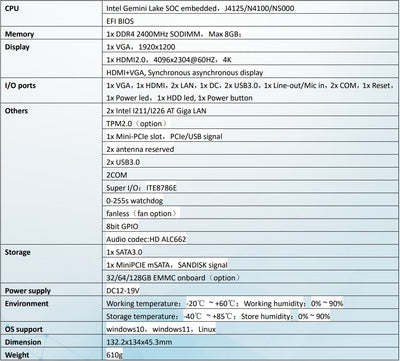Click the Environment row label
This screenshot has height=361, width=400.
[x=27, y=304]
